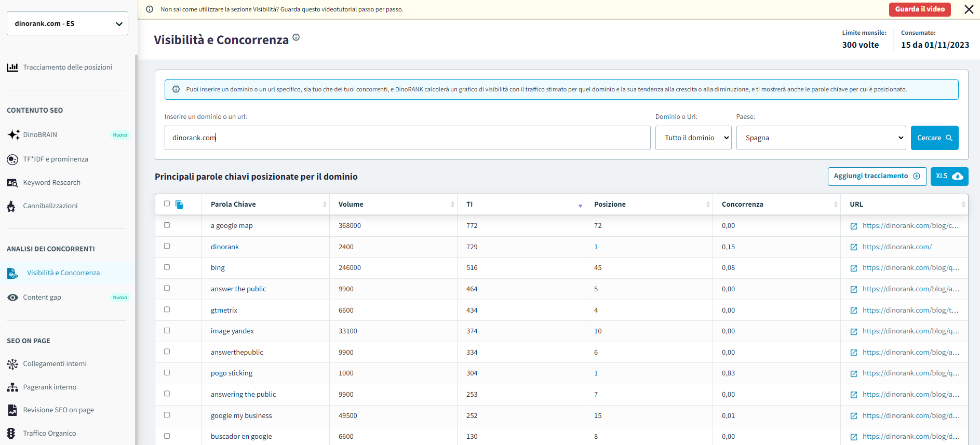
Task: Click the Keyword Research magnifier icon
Action: [12, 183]
